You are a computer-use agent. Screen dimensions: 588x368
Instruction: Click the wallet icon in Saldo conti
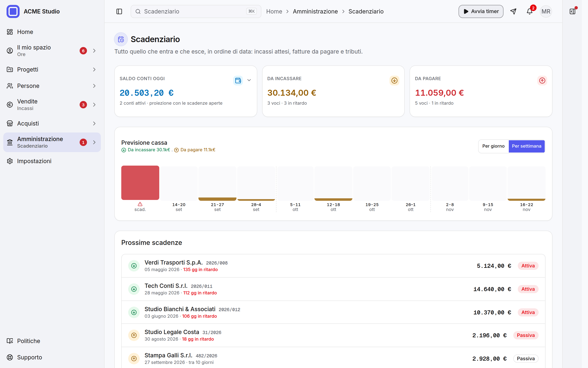pyautogui.click(x=238, y=80)
